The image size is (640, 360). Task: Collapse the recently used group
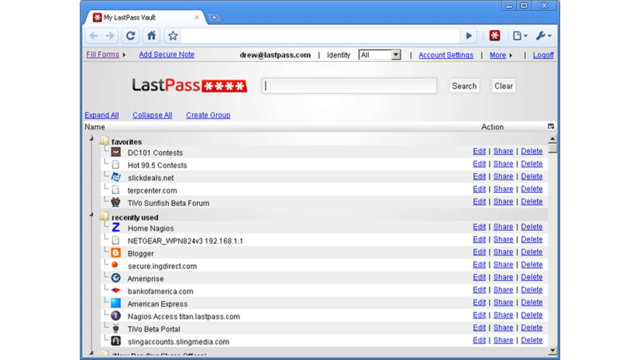(x=91, y=215)
